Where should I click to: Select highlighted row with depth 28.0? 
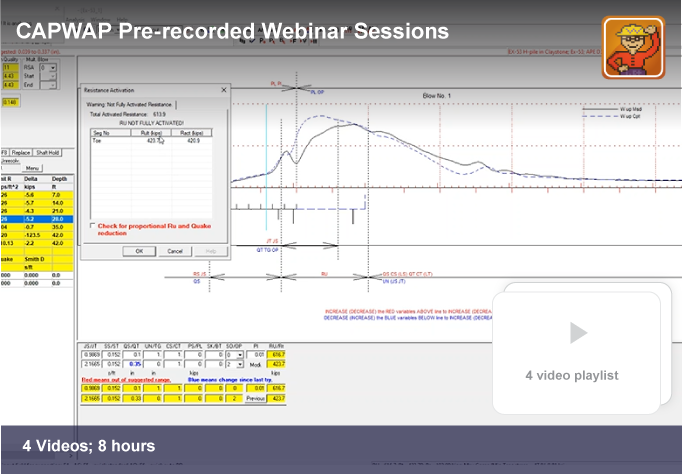pos(37,219)
